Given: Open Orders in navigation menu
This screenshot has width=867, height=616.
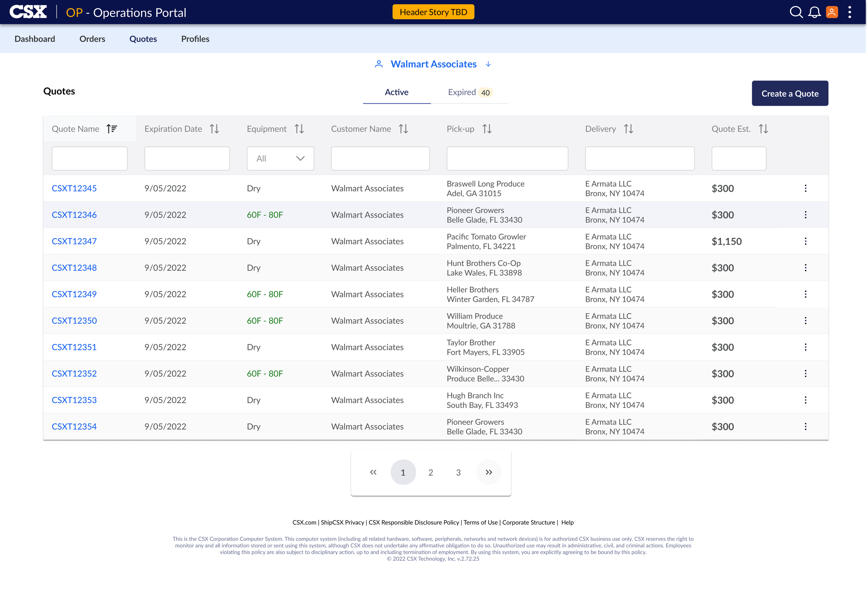Looking at the screenshot, I should point(92,39).
